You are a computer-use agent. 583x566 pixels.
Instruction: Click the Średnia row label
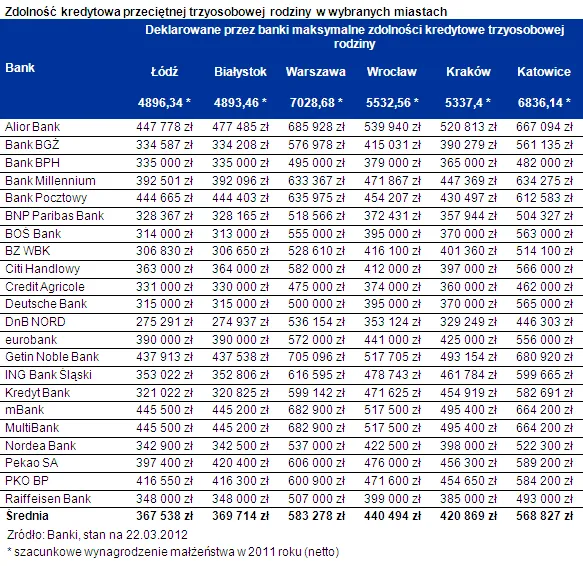[27, 516]
